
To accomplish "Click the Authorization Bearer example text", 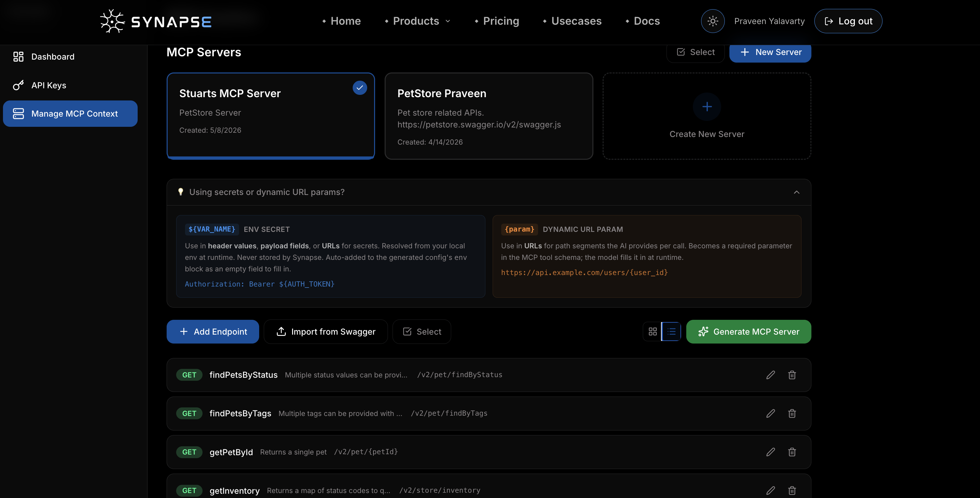I will coord(259,284).
